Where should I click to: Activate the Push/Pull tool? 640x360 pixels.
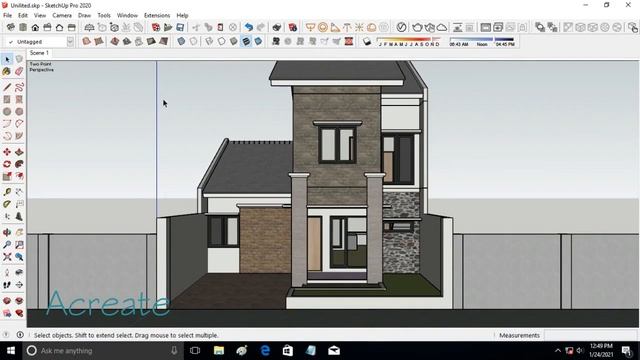tap(19, 152)
